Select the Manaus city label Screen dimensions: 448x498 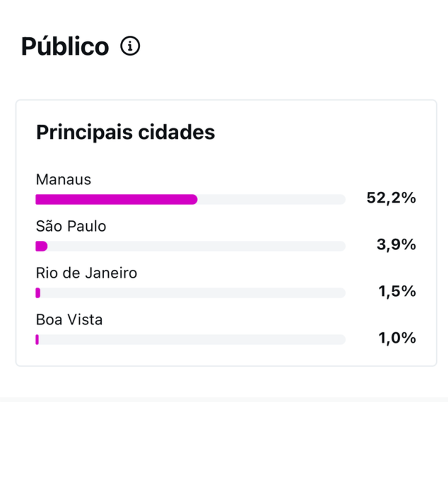point(63,180)
